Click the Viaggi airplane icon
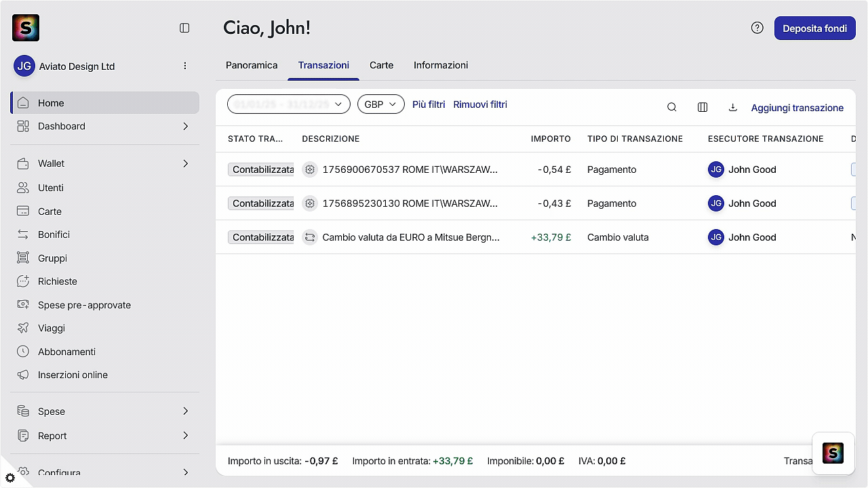Image resolution: width=868 pixels, height=488 pixels. click(x=23, y=328)
